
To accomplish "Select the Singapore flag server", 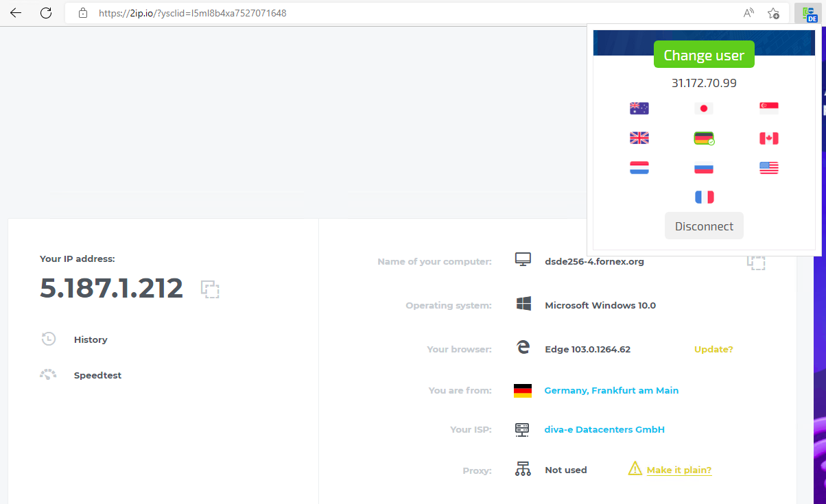I will pyautogui.click(x=769, y=107).
